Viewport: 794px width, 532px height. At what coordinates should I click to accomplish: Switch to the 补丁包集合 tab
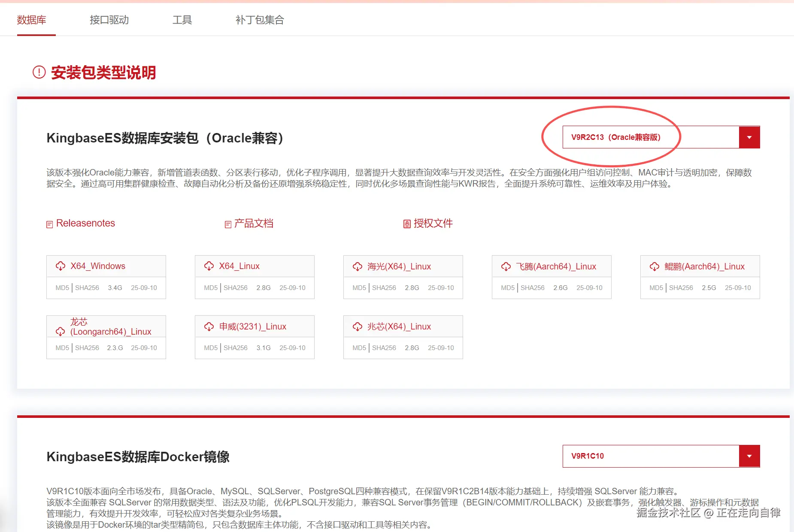click(260, 20)
